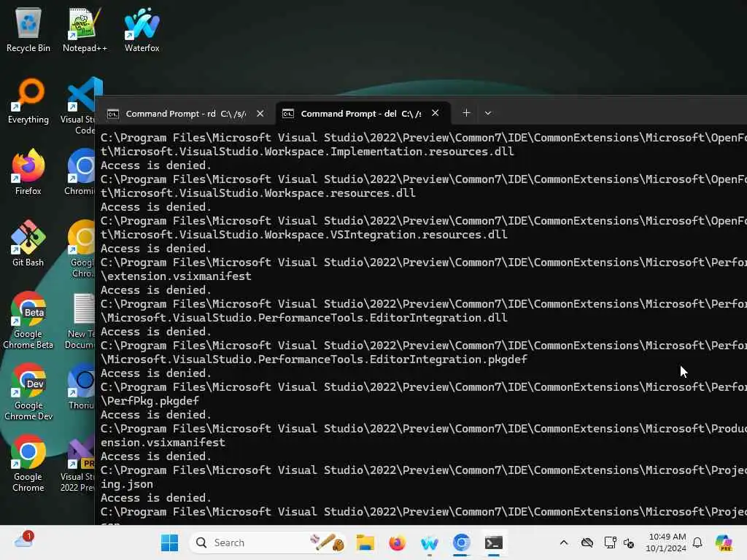
Task: Open Visual Studio Code desktop shortcut
Action: [x=81, y=106]
